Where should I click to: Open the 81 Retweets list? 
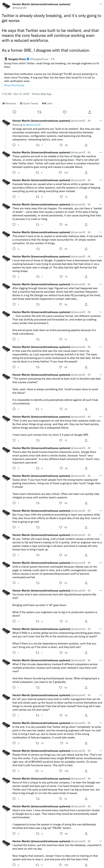(x=9, y=103)
